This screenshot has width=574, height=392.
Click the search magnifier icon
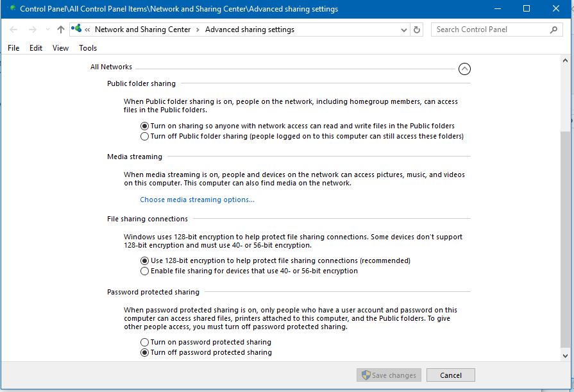(x=553, y=30)
